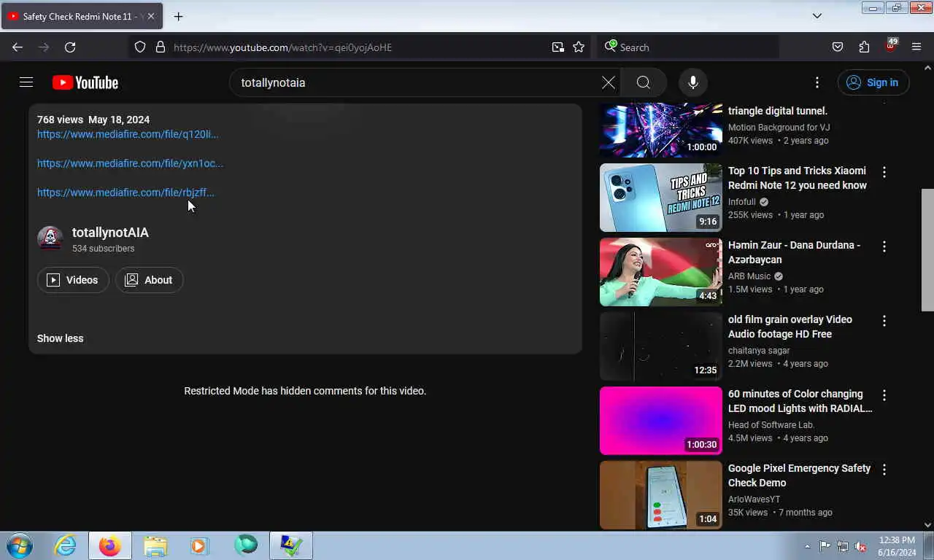The image size is (934, 560).
Task: Open Windows Start button
Action: [x=20, y=545]
